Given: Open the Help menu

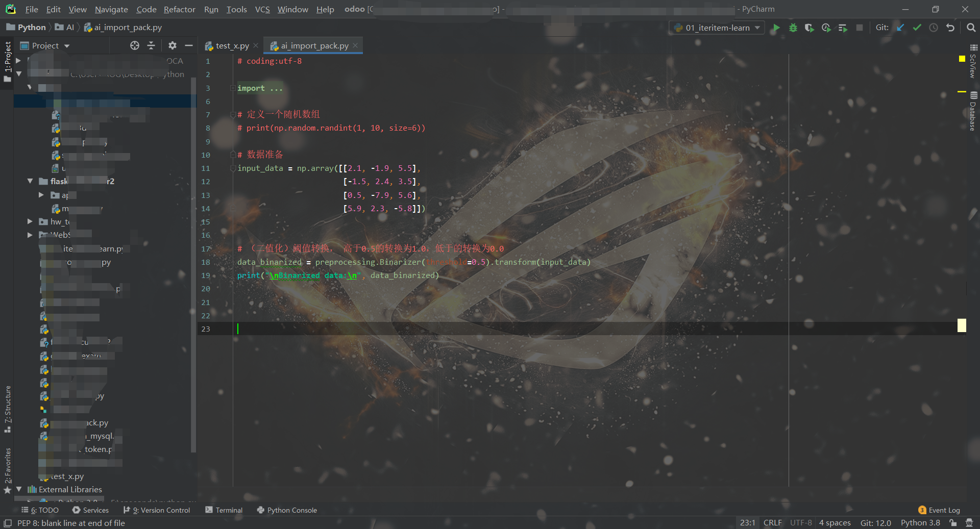Looking at the screenshot, I should click(x=325, y=9).
